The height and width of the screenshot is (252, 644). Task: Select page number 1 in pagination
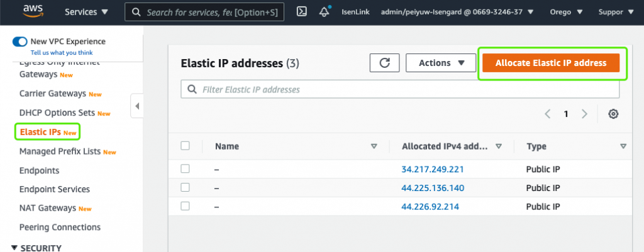tap(566, 114)
